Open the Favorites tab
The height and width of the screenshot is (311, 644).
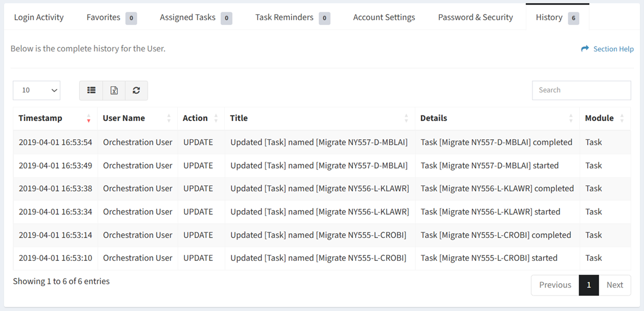[112, 17]
